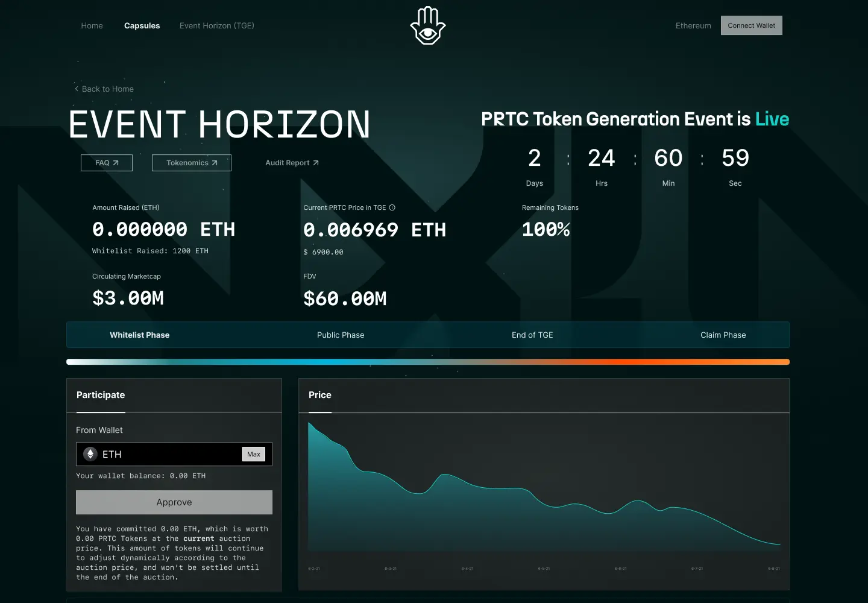Click info icon beside Current PRTC Price

pyautogui.click(x=392, y=207)
